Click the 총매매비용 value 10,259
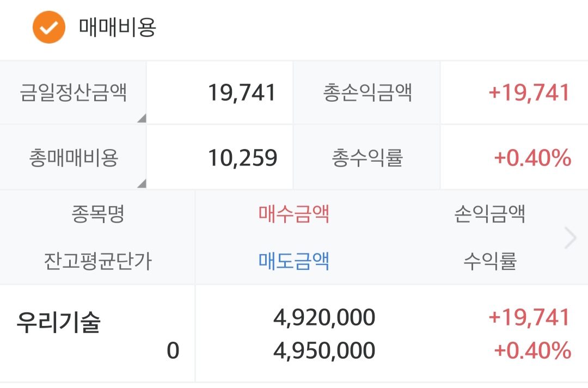The image size is (588, 388). click(242, 158)
